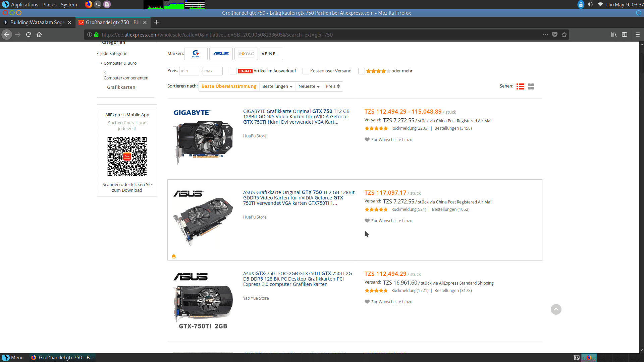Switch to grid view layout icon
This screenshot has height=362, width=644.
(531, 86)
